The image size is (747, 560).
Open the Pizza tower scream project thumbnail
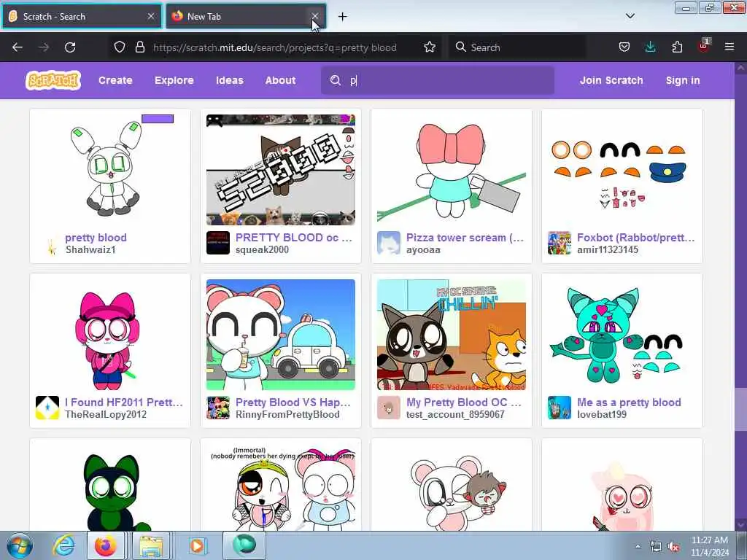tap(451, 169)
